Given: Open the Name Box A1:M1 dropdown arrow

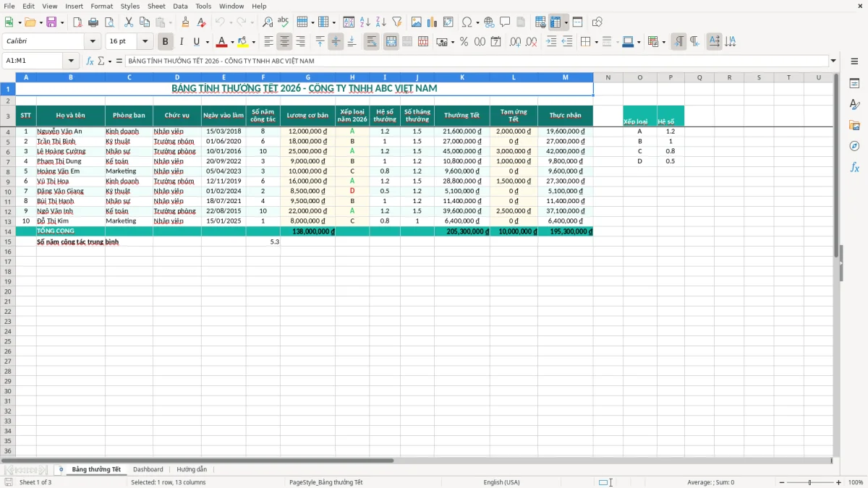Looking at the screenshot, I should point(71,61).
